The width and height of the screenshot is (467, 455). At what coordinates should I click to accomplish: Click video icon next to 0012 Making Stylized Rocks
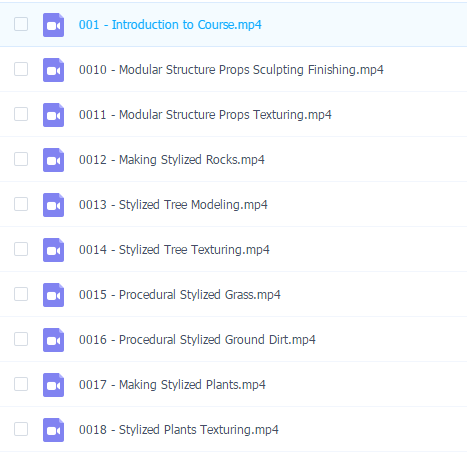pyautogui.click(x=53, y=160)
